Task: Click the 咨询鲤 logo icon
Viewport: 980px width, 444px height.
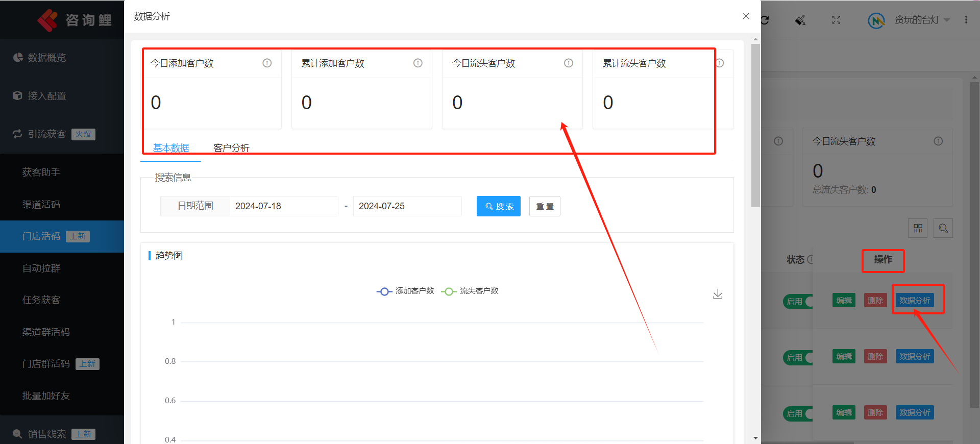Action: coord(47,20)
